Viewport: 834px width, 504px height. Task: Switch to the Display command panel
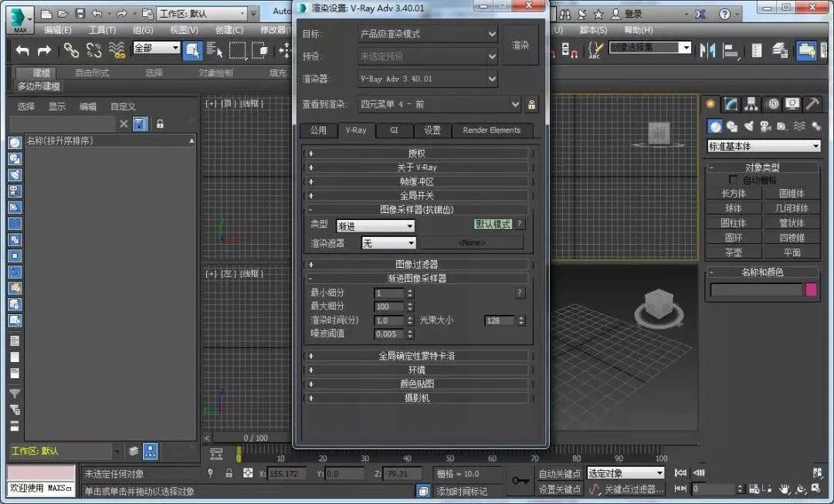point(792,103)
